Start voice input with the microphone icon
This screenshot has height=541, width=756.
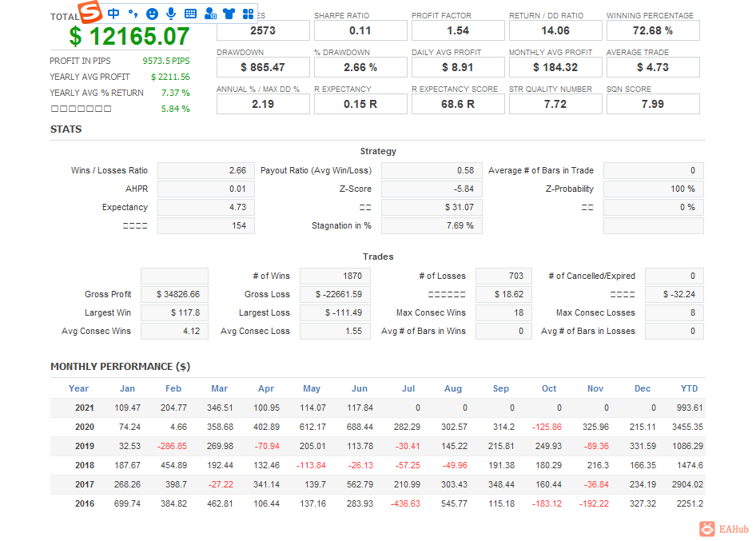tap(171, 14)
